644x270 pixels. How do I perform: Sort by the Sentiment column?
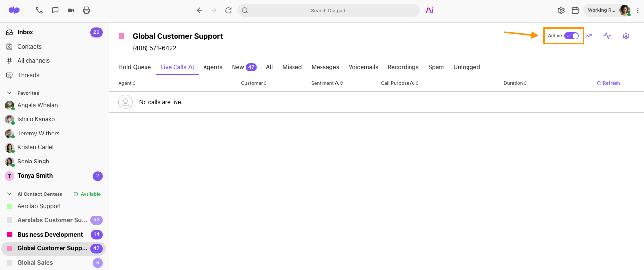327,83
